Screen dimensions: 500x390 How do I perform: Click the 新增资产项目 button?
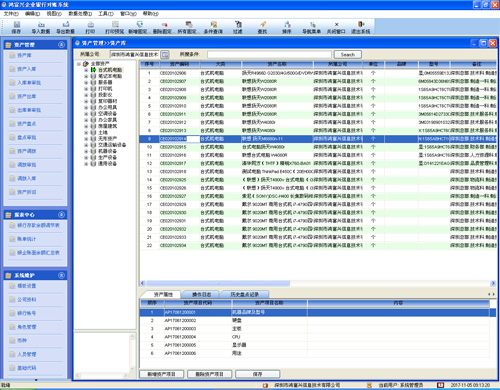162,374
